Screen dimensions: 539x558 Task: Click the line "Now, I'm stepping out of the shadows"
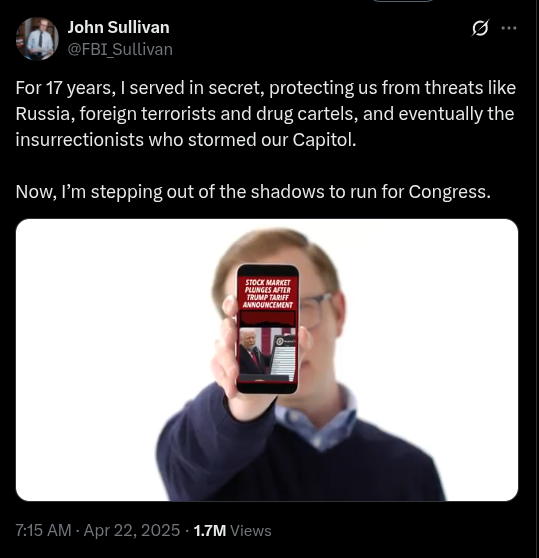pyautogui.click(x=253, y=192)
